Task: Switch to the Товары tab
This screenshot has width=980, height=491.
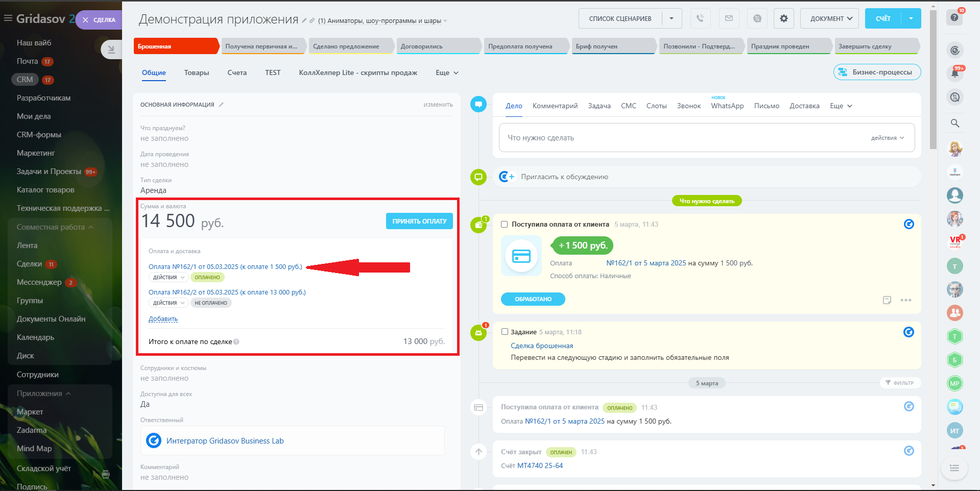Action: click(x=197, y=73)
